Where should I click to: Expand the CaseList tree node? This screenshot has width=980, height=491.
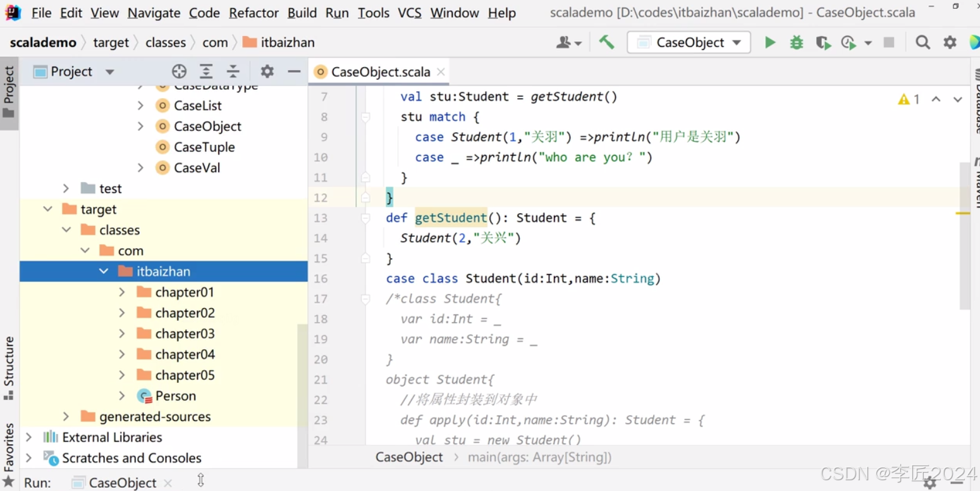click(140, 106)
